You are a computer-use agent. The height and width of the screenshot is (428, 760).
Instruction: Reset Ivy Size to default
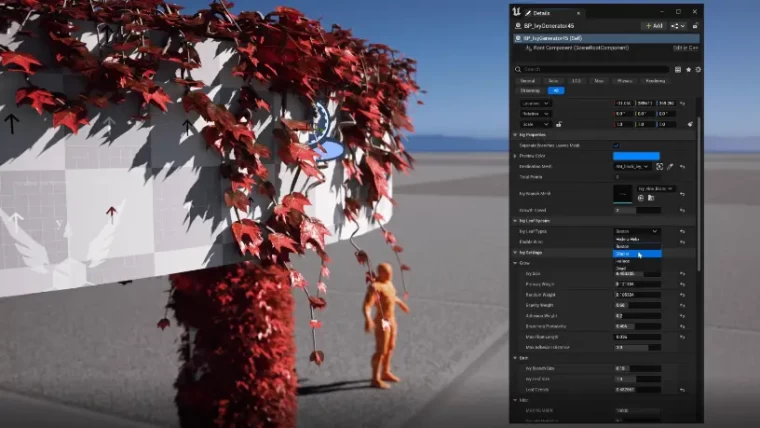pos(682,274)
